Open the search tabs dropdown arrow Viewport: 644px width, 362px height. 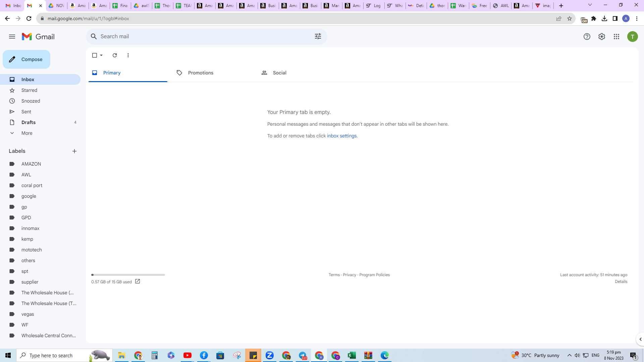[590, 5]
